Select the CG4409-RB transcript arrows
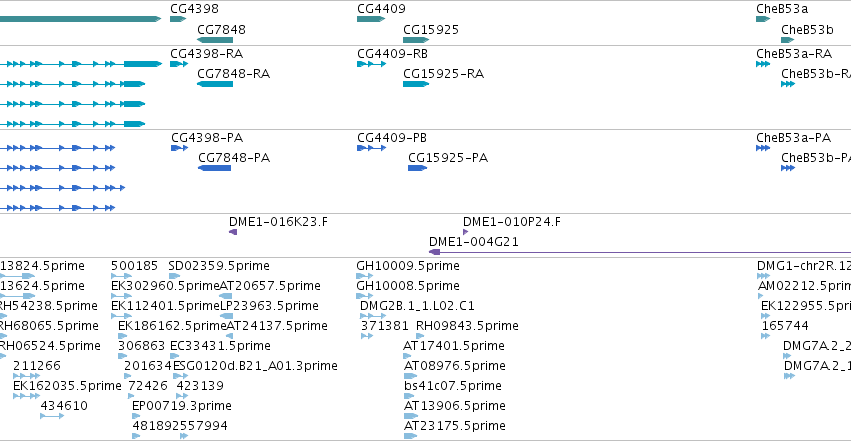851x441 pixels. (372, 64)
